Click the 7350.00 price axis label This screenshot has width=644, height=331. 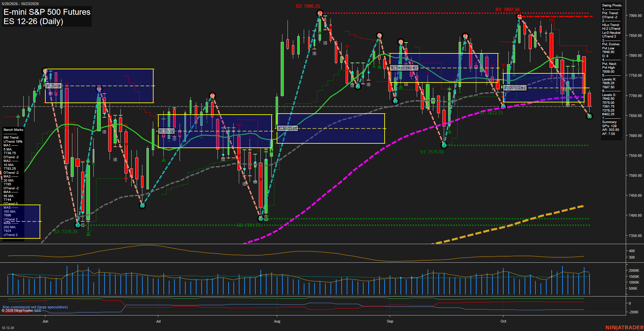point(635,236)
